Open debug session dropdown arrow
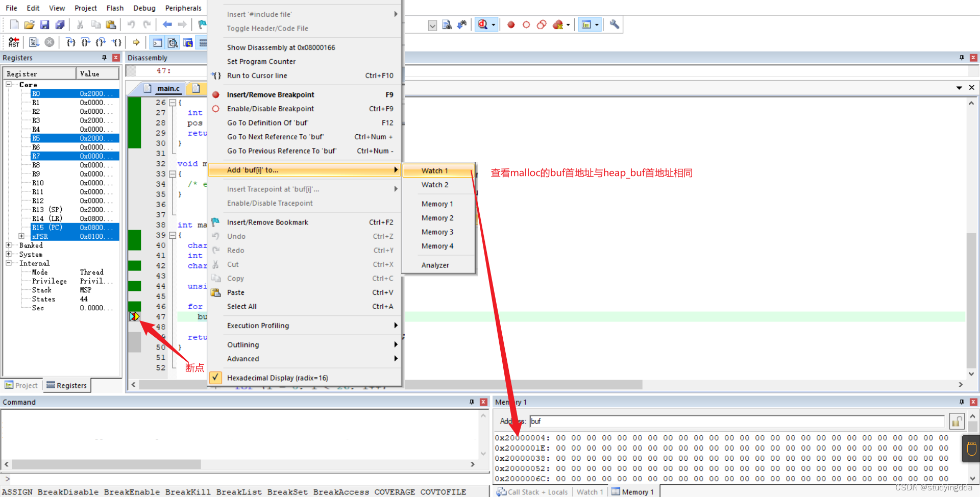The width and height of the screenshot is (980, 497). (494, 24)
